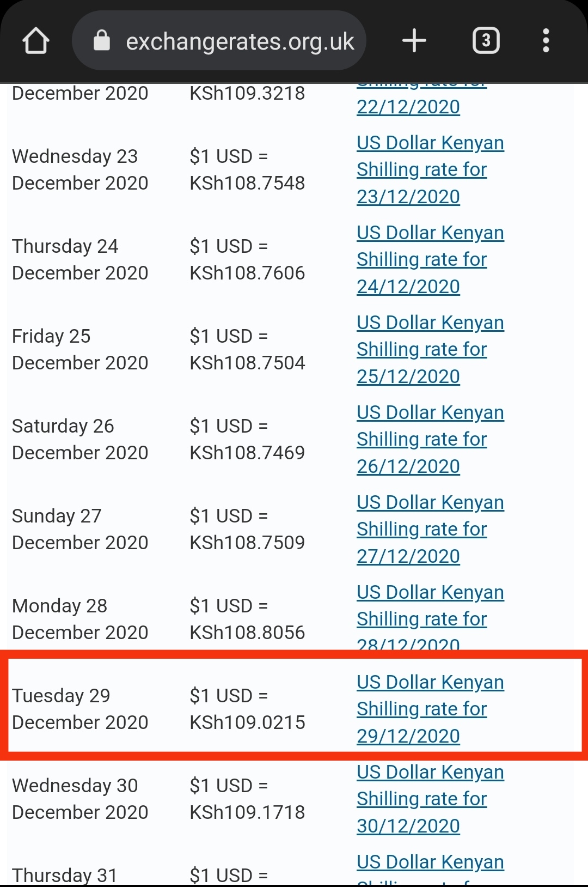Open a new tab with plus icon
The width and height of the screenshot is (588, 887).
click(x=414, y=41)
